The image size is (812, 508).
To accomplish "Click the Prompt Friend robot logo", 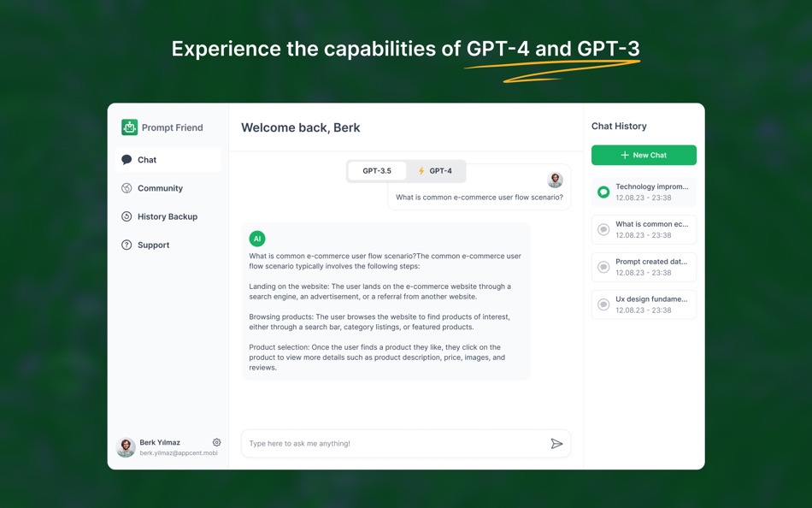I will click(x=129, y=127).
